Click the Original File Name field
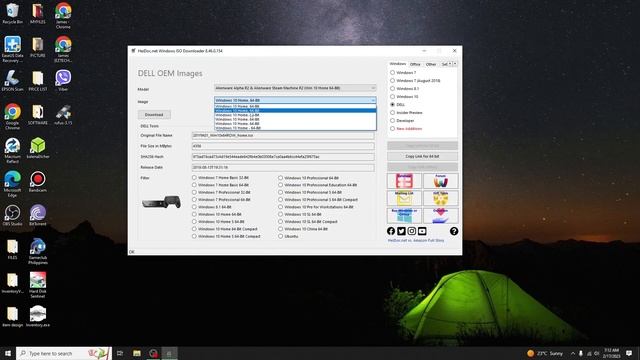Screen dimensions: 640x360 coord(283,135)
